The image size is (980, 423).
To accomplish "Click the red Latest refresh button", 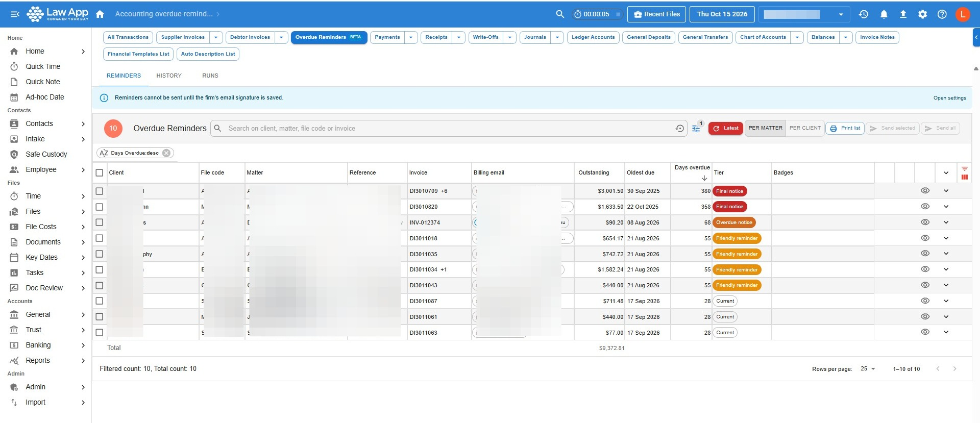I will click(725, 128).
